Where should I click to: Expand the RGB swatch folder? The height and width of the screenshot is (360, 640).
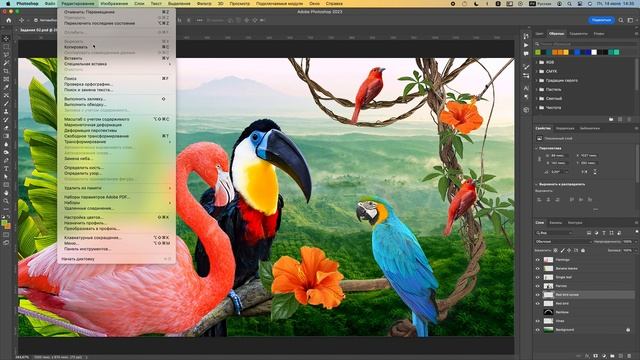[537, 62]
